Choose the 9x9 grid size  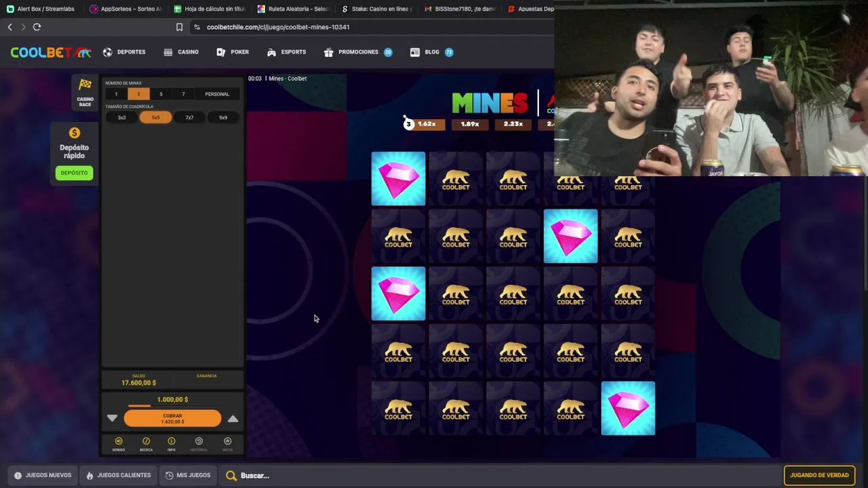click(x=223, y=117)
